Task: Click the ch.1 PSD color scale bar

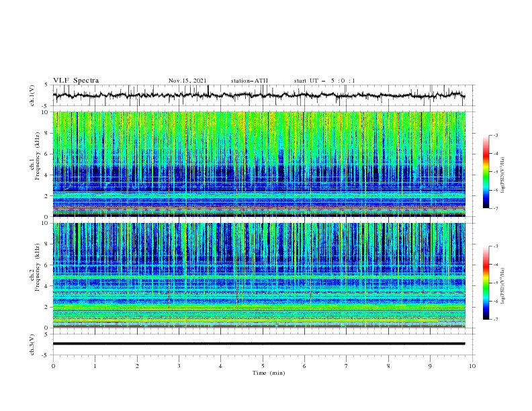Action: coord(486,172)
